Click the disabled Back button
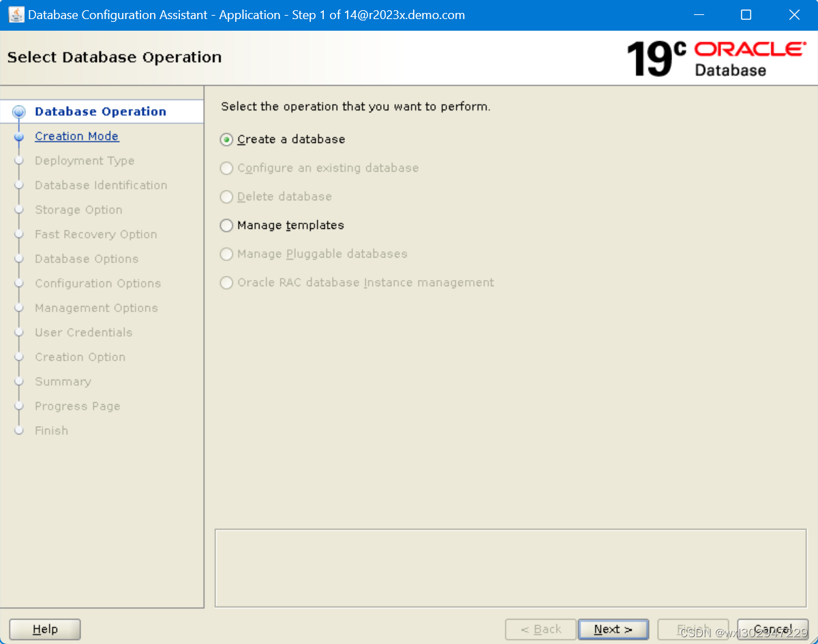Viewport: 818px width, 644px height. tap(541, 630)
